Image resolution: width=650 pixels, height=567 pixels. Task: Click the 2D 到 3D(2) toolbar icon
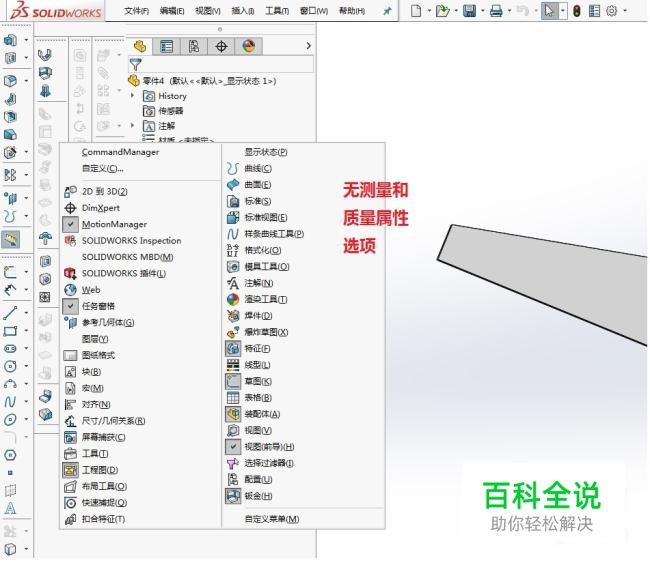[70, 191]
